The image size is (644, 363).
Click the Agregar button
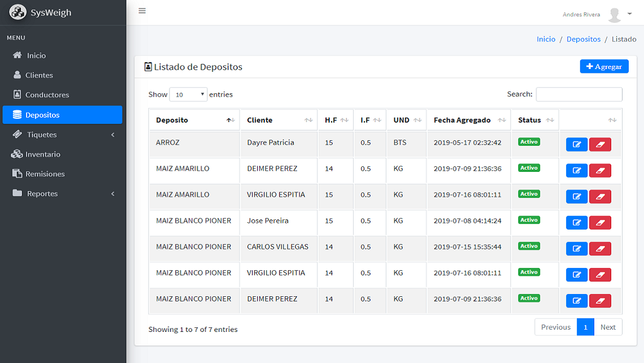tap(604, 66)
